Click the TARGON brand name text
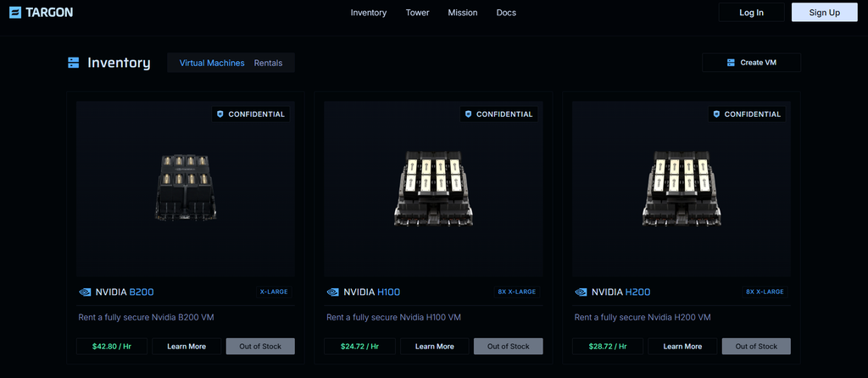Viewport: 868px width, 378px height. (x=49, y=12)
